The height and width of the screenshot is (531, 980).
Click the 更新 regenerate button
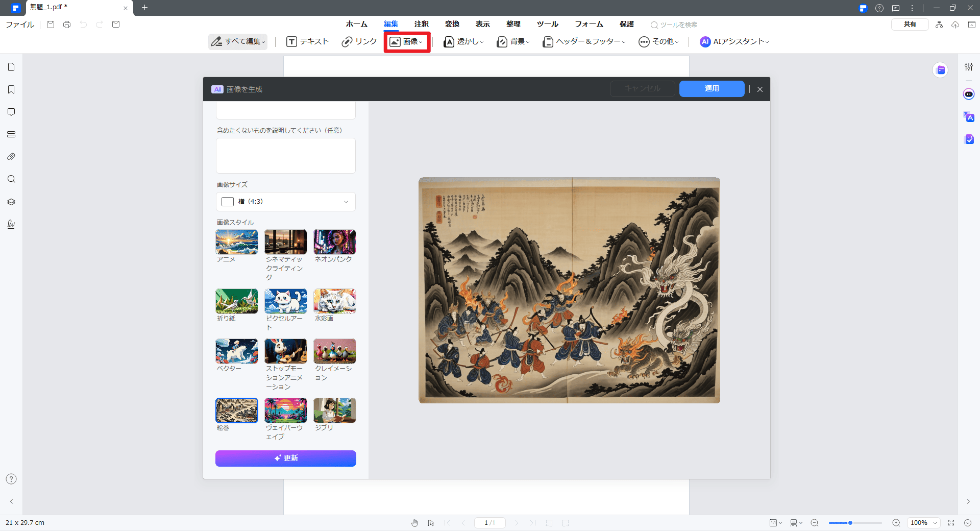[x=286, y=458]
